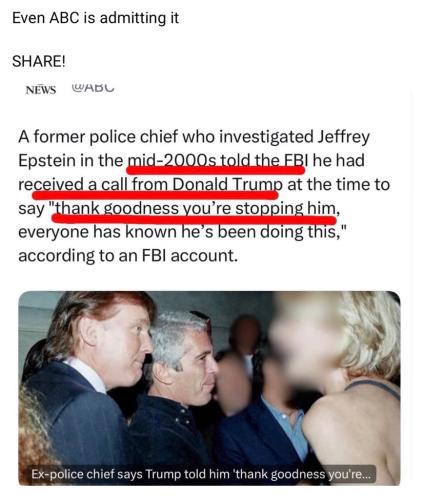Click the underlined 'thank goodness you're stopping him' quote
Image resolution: width=425 pixels, height=500 pixels.
pyautogui.click(x=195, y=210)
